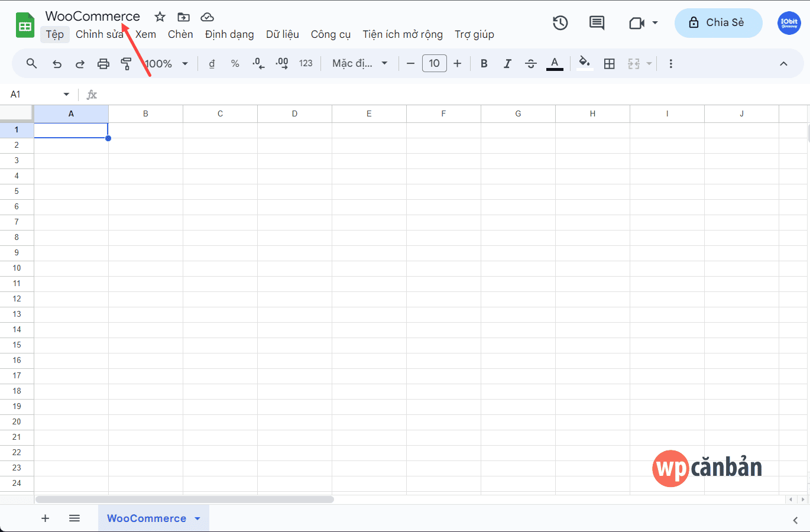The width and height of the screenshot is (810, 532).
Task: Decrease decimal places
Action: point(258,63)
